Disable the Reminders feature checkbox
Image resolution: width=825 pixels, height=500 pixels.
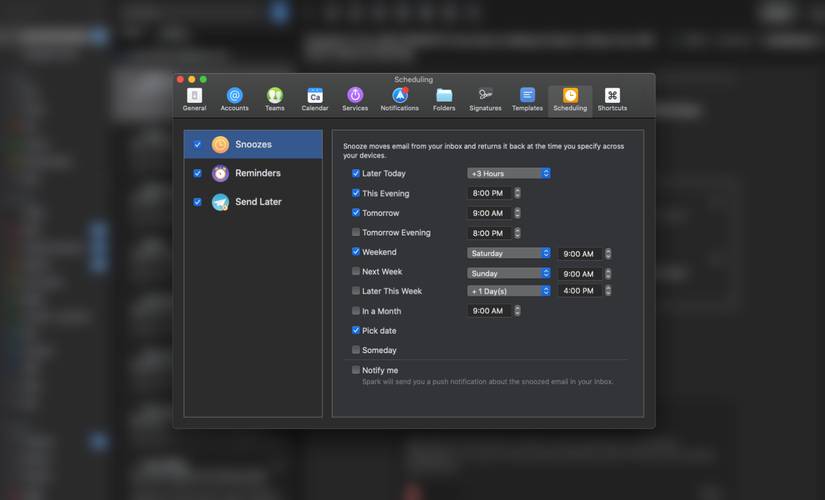(x=197, y=173)
